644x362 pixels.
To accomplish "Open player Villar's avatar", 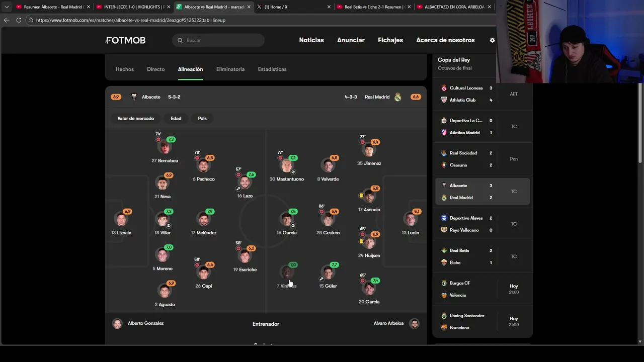I will 162,220.
